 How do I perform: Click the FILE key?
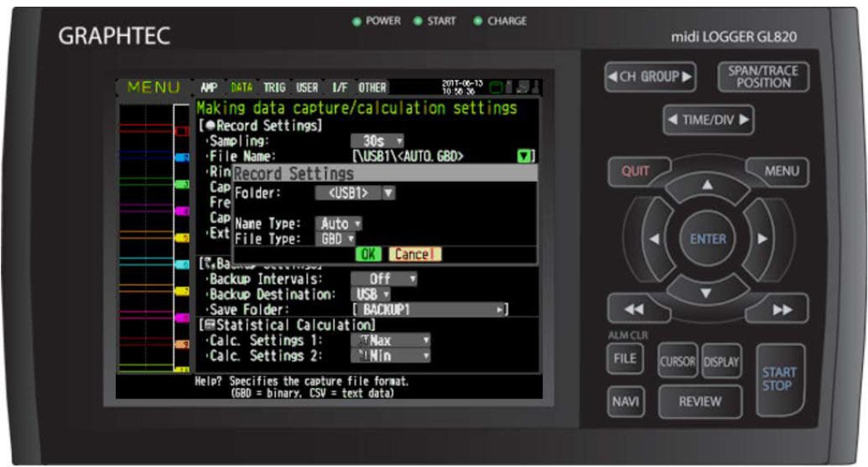tap(626, 359)
